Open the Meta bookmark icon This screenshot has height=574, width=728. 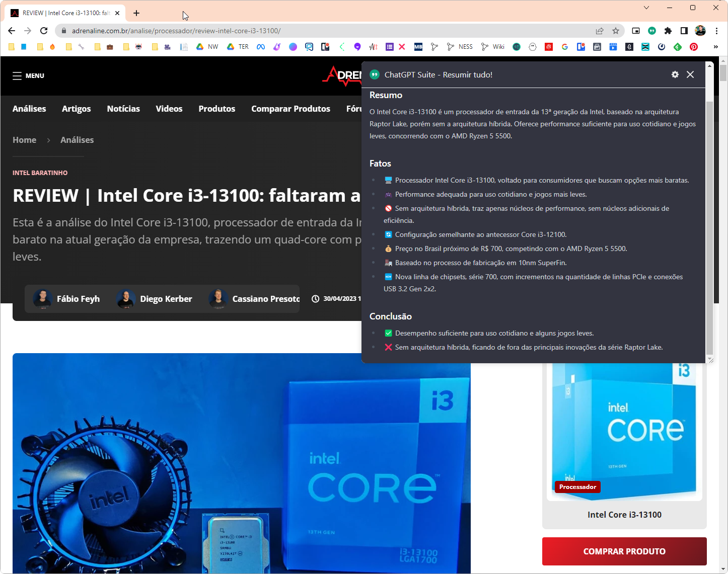(260, 47)
